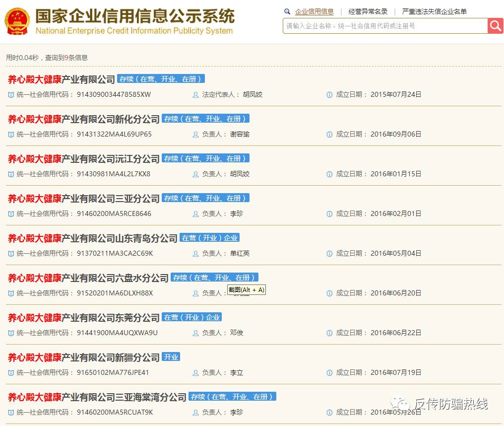Click info icon beside 成立日期 2016年07月19日
The image size is (504, 426).
pos(329,372)
